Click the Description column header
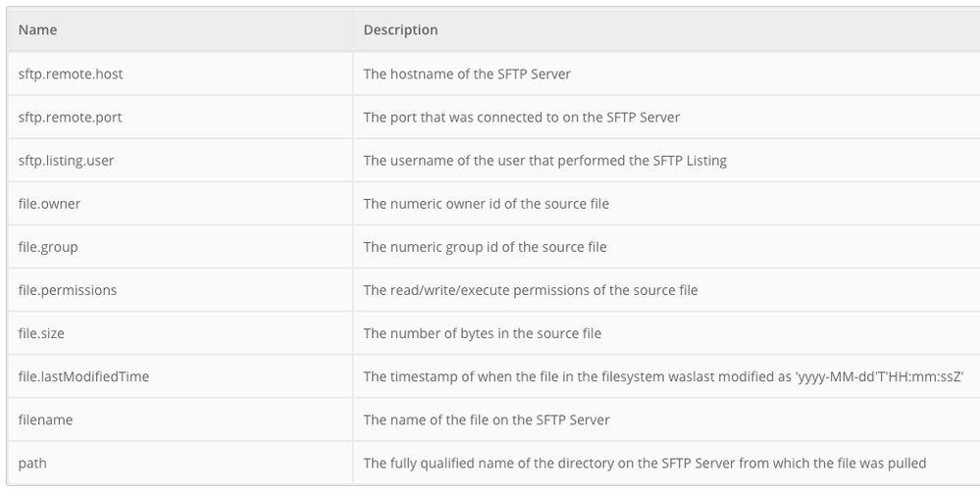980x491 pixels. tap(400, 30)
